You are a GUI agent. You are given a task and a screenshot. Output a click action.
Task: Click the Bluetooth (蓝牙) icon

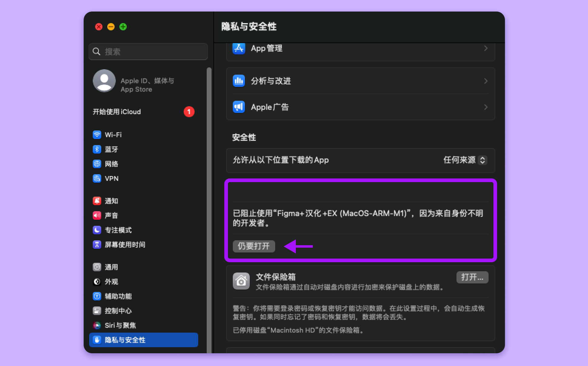pos(97,149)
